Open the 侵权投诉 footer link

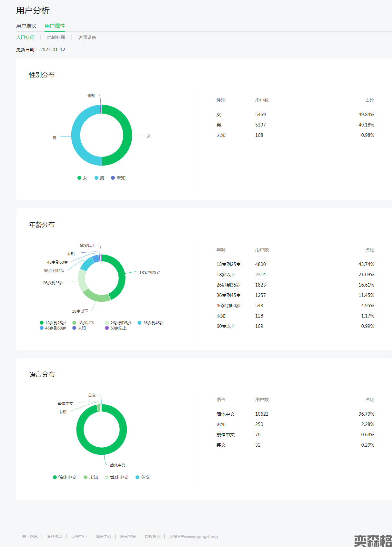[153, 536]
